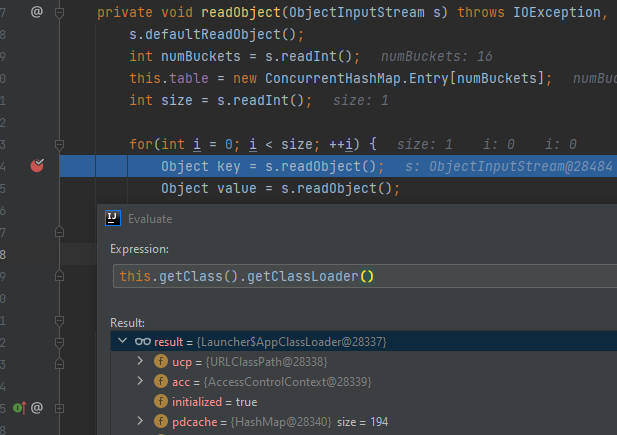
Task: Click the 'Expression:' label
Action: [x=139, y=249]
